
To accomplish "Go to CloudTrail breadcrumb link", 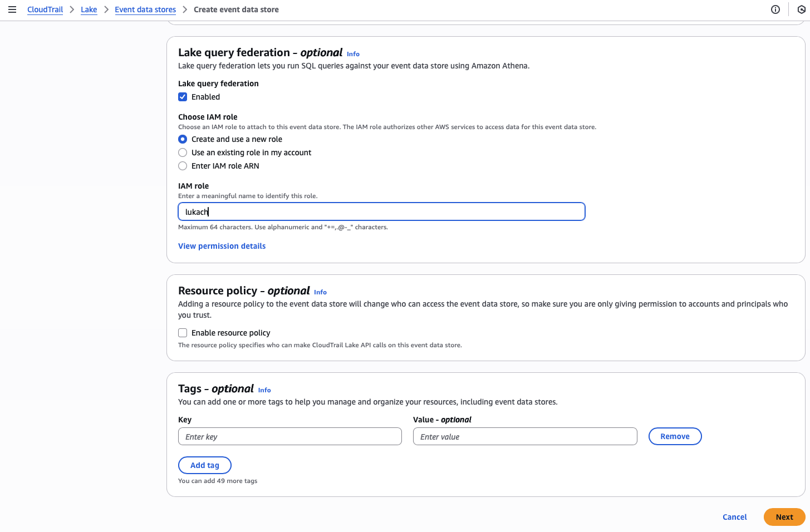I will (x=45, y=9).
